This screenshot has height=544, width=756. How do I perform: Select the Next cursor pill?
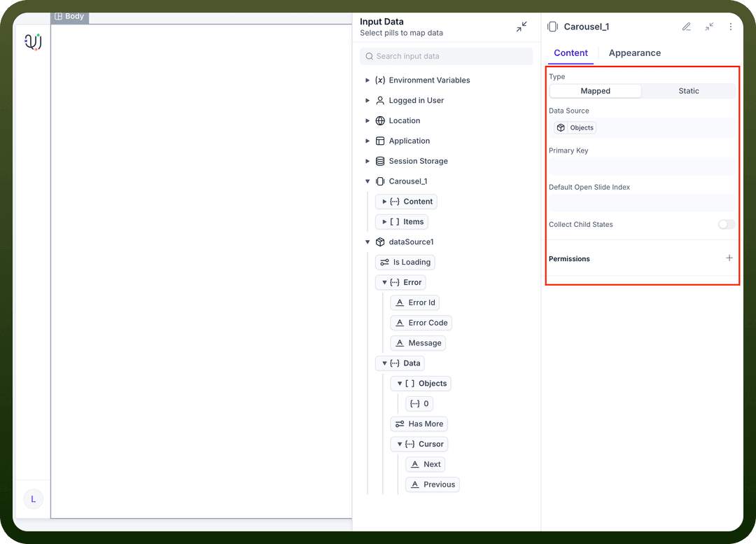point(426,464)
